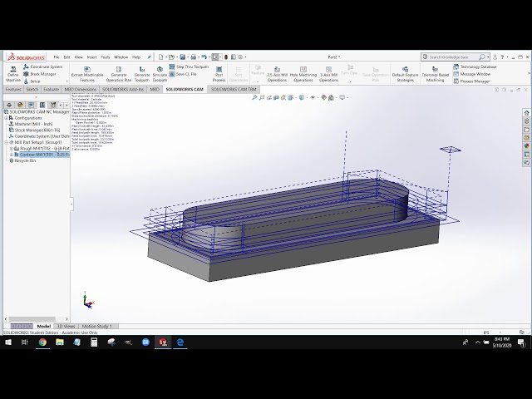The width and height of the screenshot is (532, 399).
Task: Expand the Contour Mill1 operation
Action: click(12, 155)
